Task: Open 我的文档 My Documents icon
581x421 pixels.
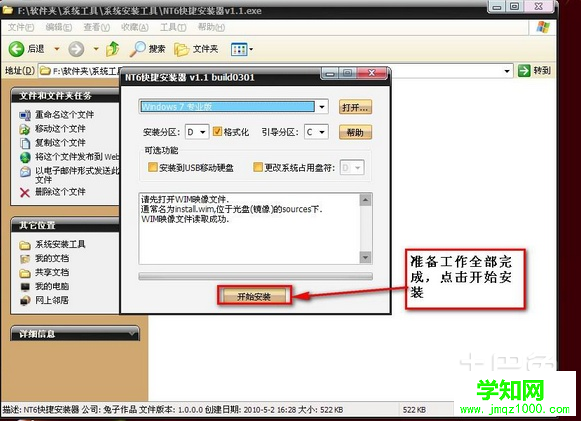Action: tap(25, 259)
